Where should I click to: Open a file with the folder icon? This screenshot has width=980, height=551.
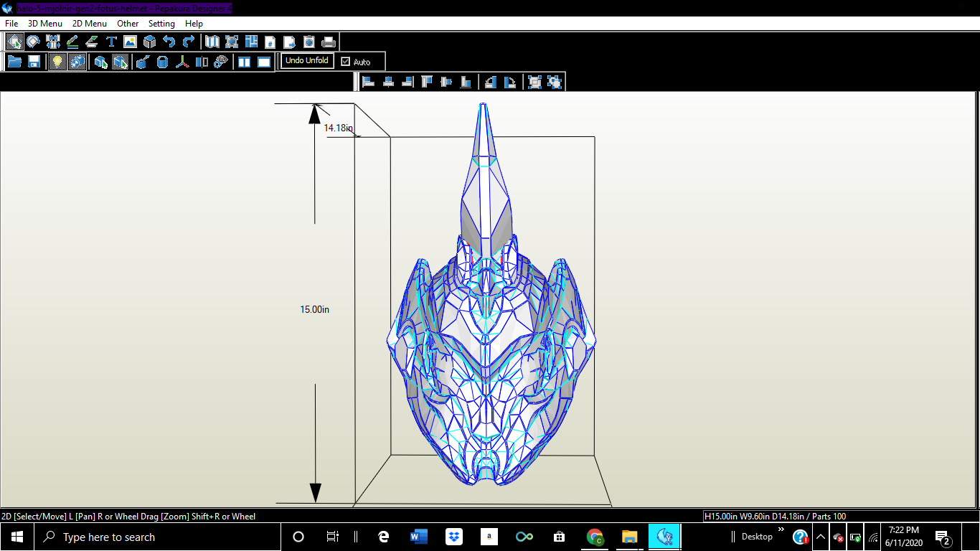tap(14, 62)
